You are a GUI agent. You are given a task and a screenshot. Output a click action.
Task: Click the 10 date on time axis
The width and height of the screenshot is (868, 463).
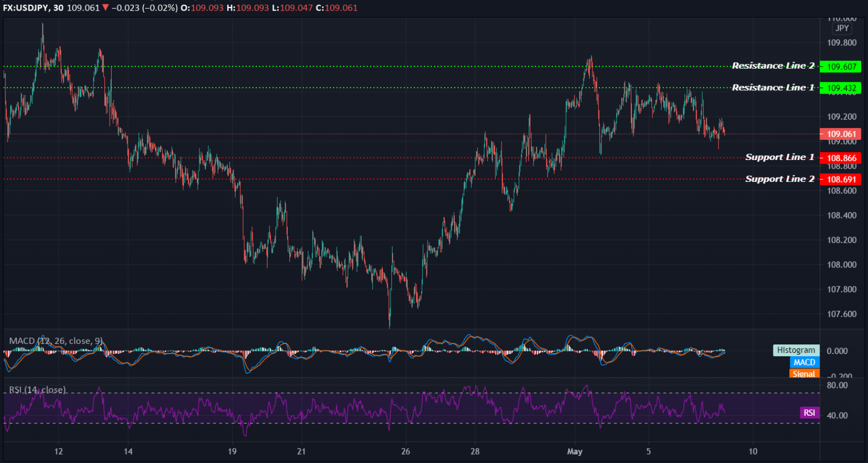753,451
